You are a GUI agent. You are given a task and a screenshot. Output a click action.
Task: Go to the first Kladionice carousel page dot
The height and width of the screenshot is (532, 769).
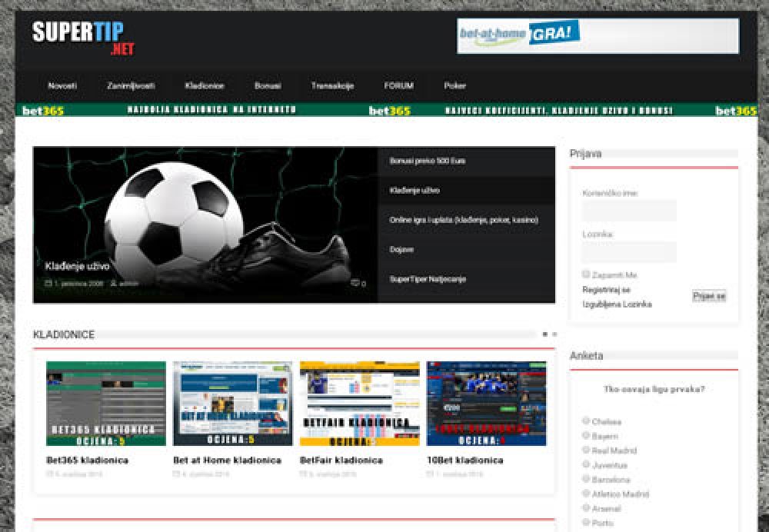click(545, 334)
